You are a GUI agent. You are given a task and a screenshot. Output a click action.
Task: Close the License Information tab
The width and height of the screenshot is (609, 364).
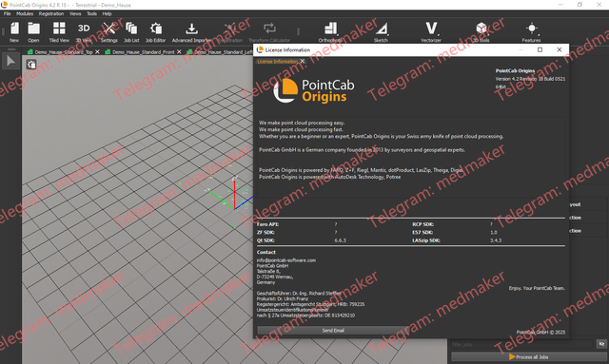click(303, 61)
